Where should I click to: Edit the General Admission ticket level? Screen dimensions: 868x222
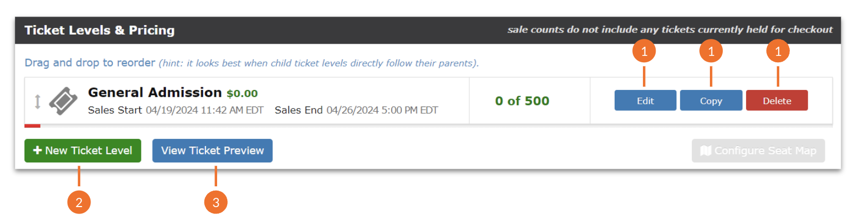click(x=645, y=101)
